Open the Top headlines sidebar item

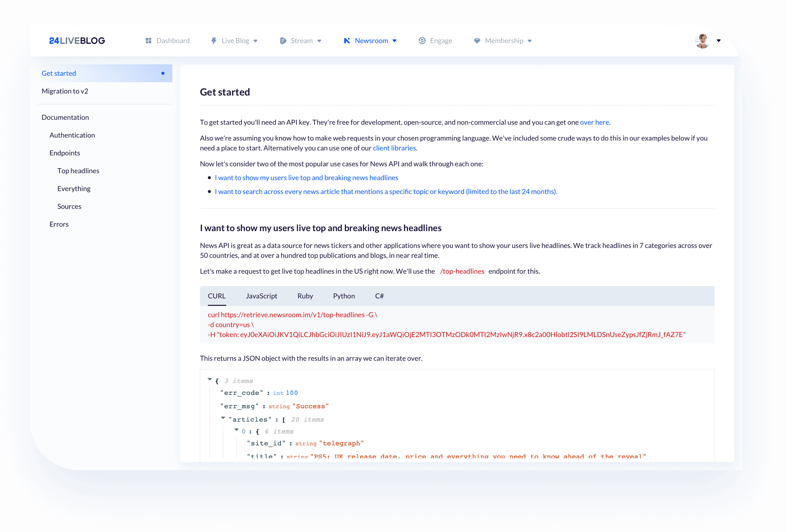point(78,171)
